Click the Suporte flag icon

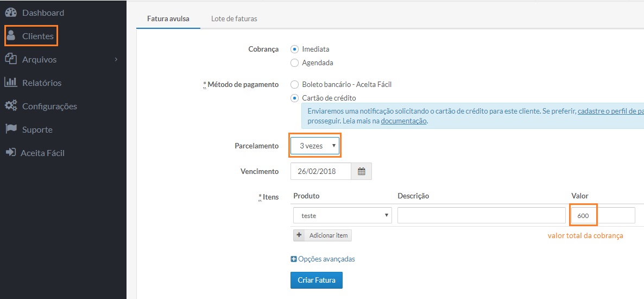11,129
